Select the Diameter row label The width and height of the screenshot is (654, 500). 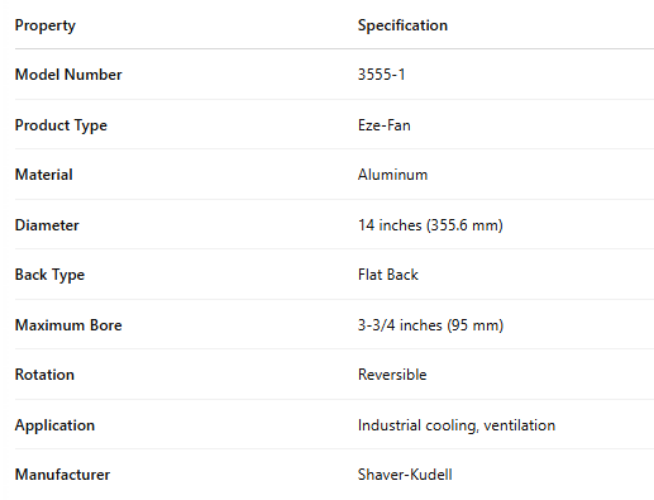pos(47,225)
